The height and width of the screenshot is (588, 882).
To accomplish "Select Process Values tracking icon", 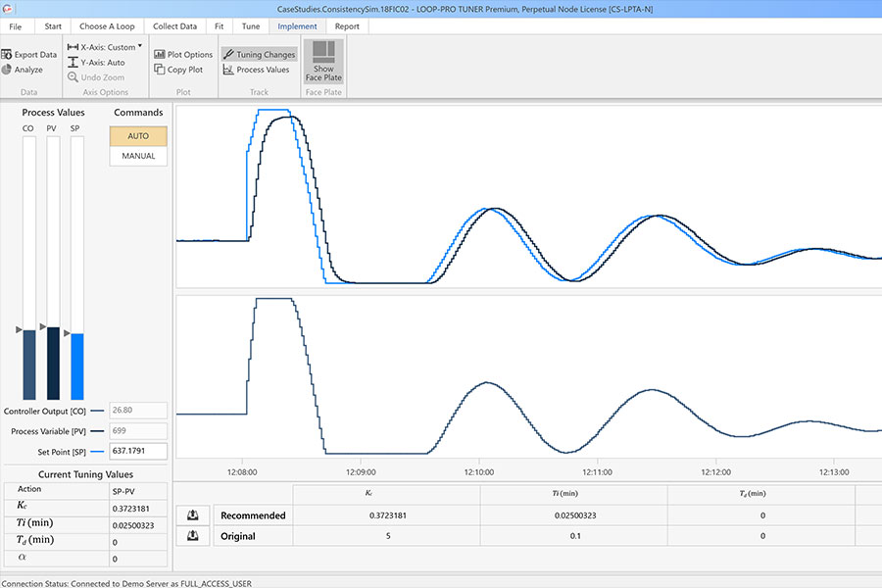I will tap(228, 70).
